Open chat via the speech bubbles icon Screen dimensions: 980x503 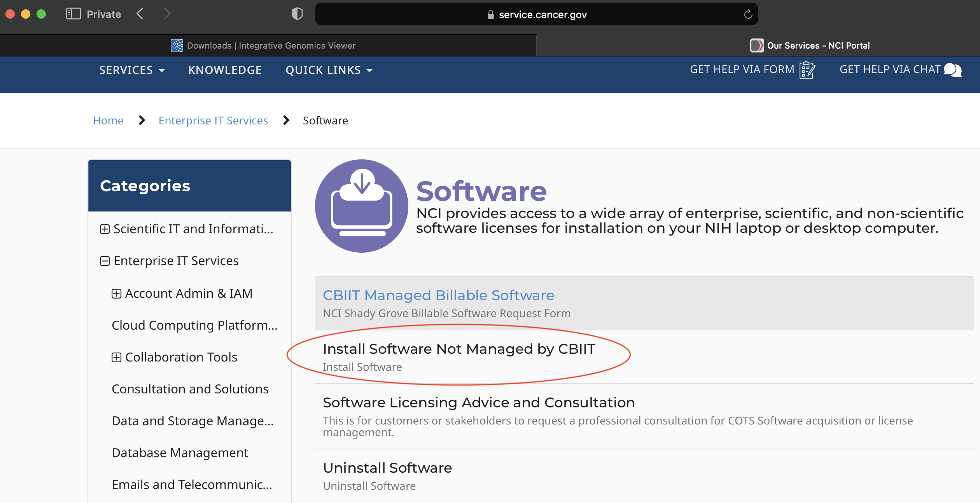952,70
